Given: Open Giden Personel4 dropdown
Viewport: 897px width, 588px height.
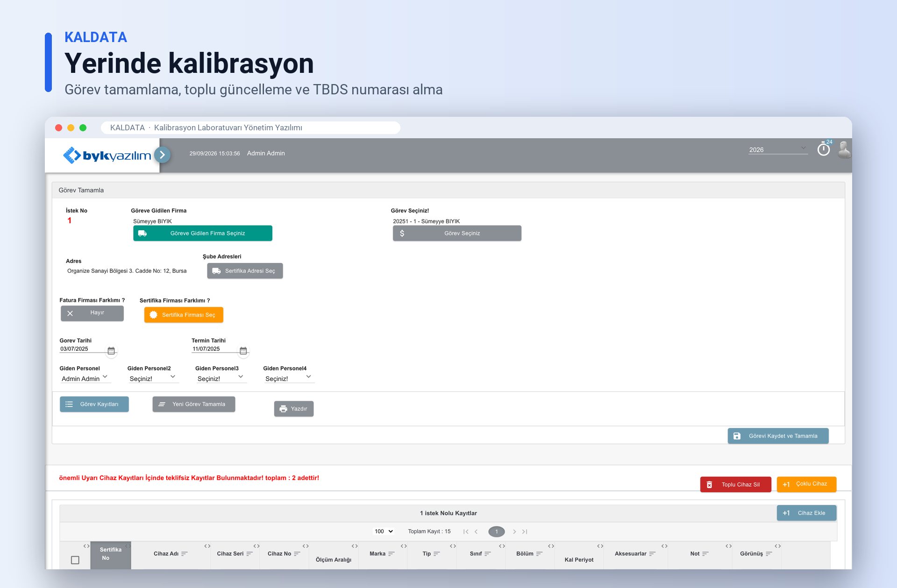Looking at the screenshot, I should tap(288, 378).
